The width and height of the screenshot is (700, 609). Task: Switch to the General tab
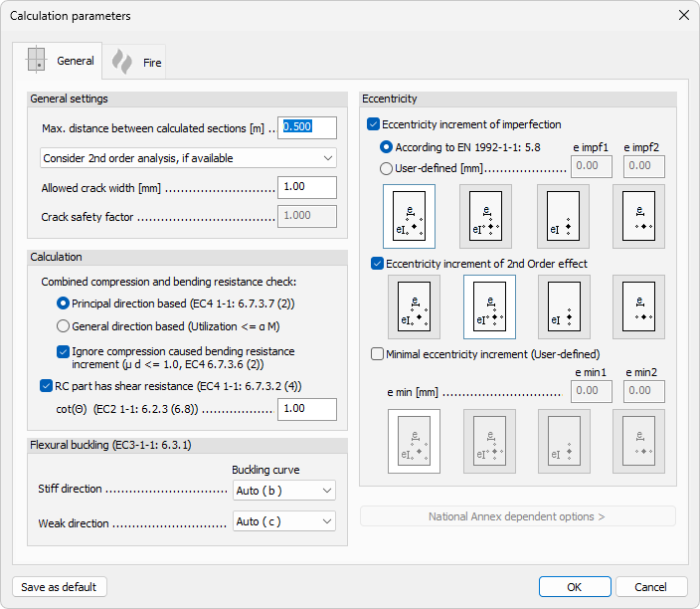[58, 61]
